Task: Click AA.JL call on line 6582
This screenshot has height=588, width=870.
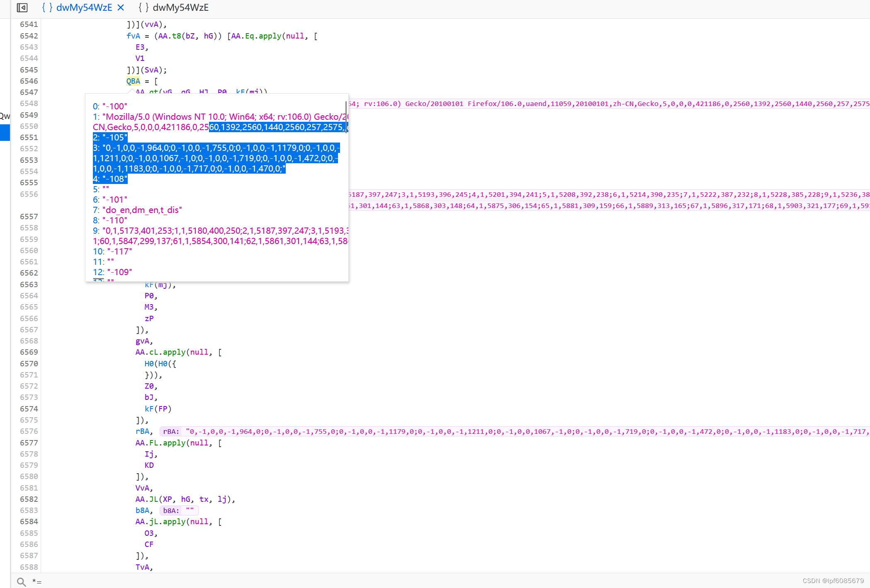Action: [x=185, y=499]
